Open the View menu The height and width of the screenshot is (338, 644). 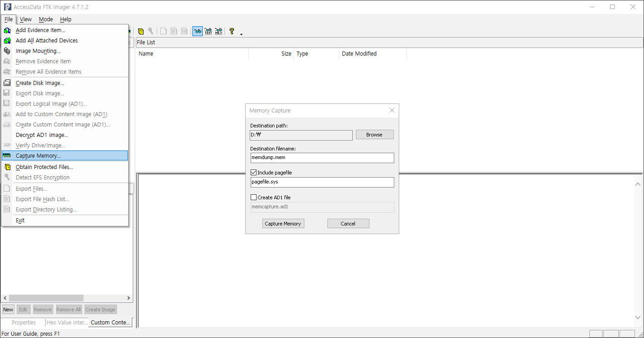[x=26, y=19]
